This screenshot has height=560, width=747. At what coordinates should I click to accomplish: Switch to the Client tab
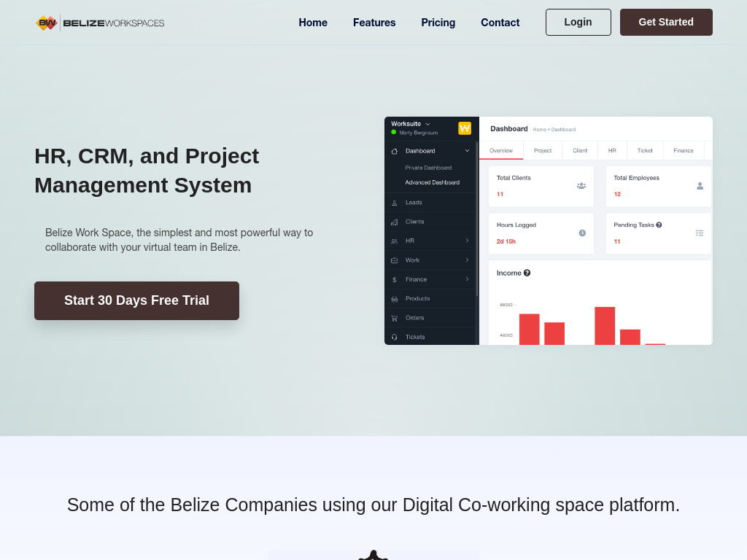tap(580, 150)
